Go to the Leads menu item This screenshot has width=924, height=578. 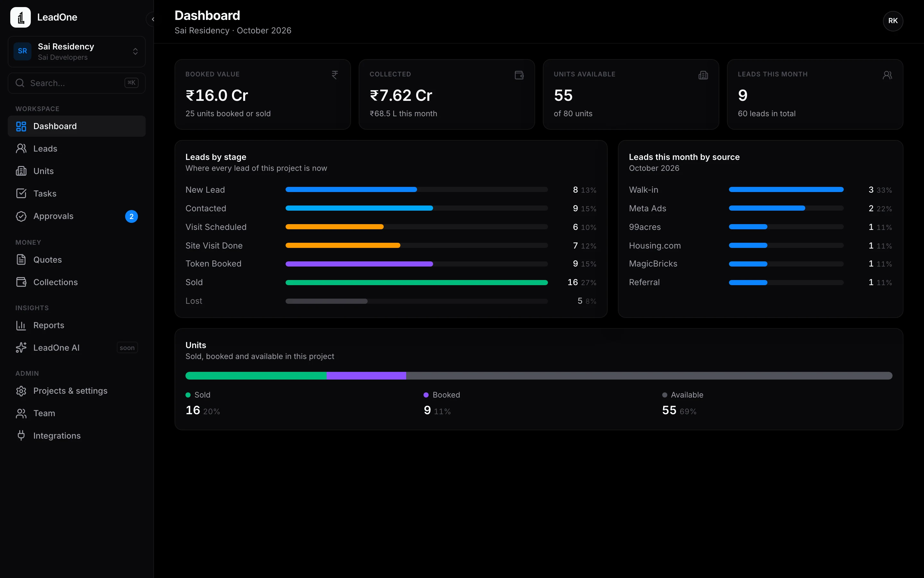pos(77,149)
